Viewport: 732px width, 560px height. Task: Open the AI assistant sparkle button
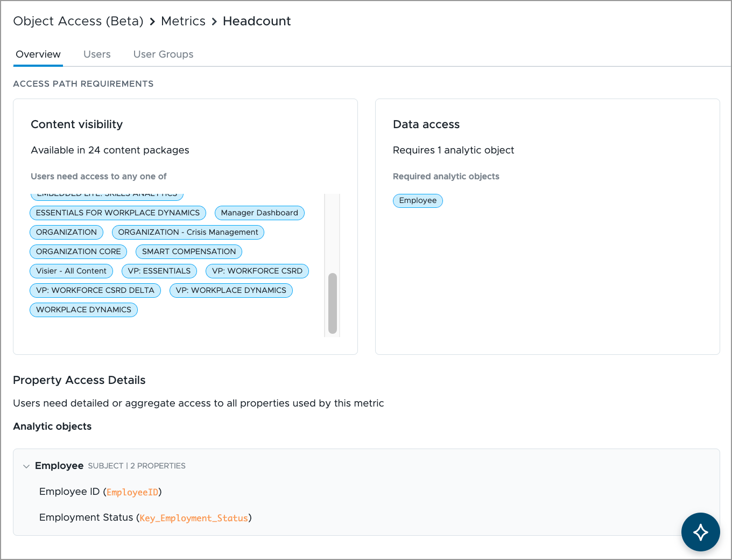(700, 532)
